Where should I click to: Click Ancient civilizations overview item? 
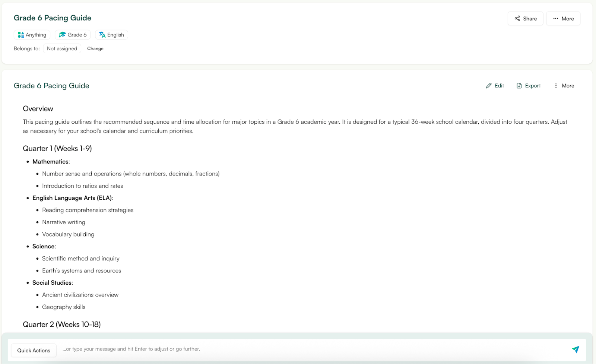80,295
